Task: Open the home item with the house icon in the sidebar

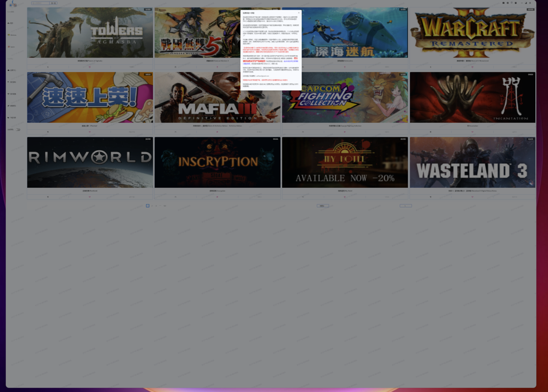Action: point(11,23)
